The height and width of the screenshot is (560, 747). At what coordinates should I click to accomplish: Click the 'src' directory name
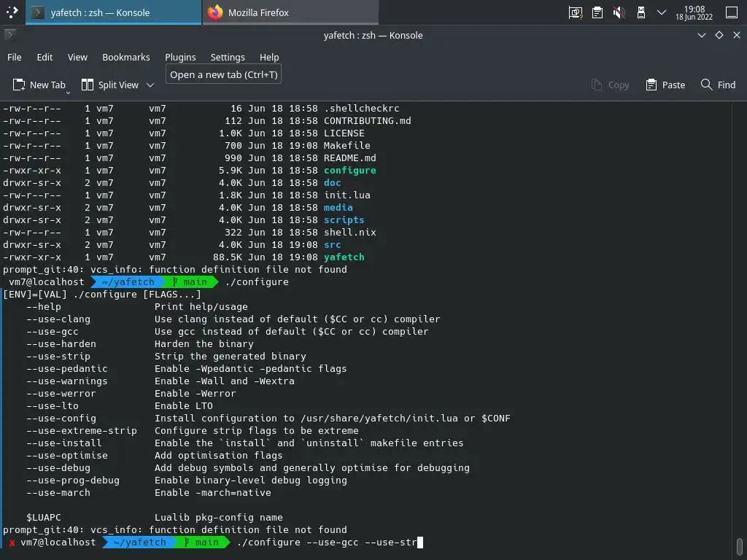(x=333, y=245)
